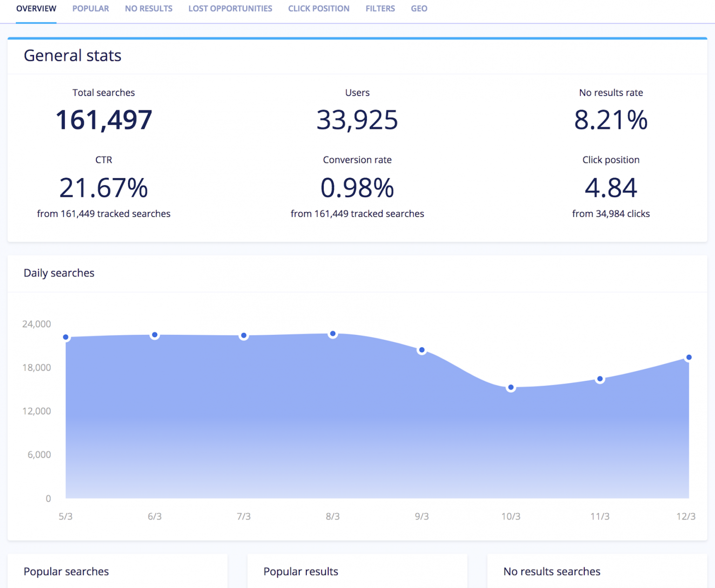Click the 10/3 lowest data point
Screen dimensions: 715x588
pyautogui.click(x=511, y=388)
